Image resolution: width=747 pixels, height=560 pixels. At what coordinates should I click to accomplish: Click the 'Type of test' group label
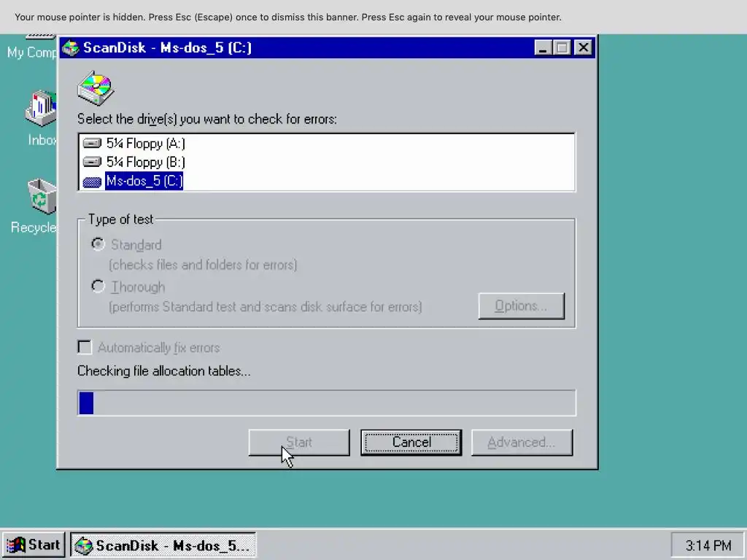pyautogui.click(x=120, y=219)
